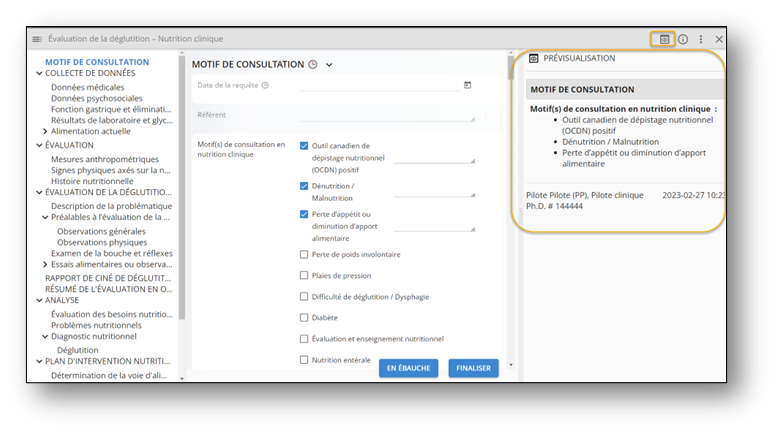779x435 pixels.
Task: Click the clock icon next to Date de la requête label
Action: (x=265, y=85)
